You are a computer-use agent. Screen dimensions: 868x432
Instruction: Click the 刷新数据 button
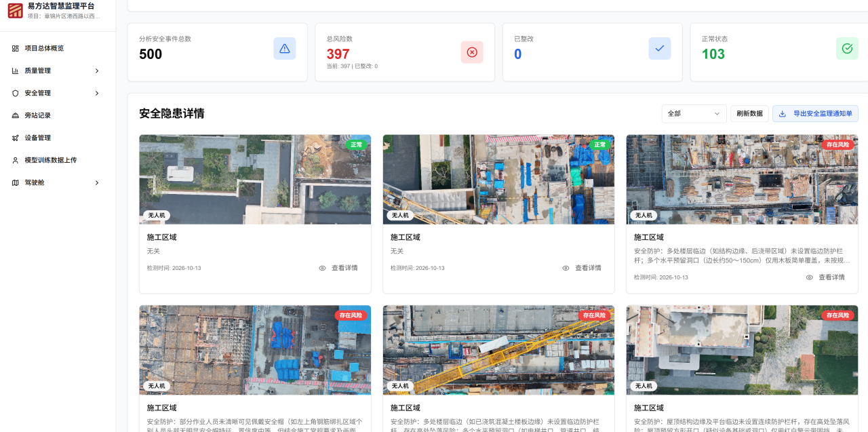pos(749,114)
